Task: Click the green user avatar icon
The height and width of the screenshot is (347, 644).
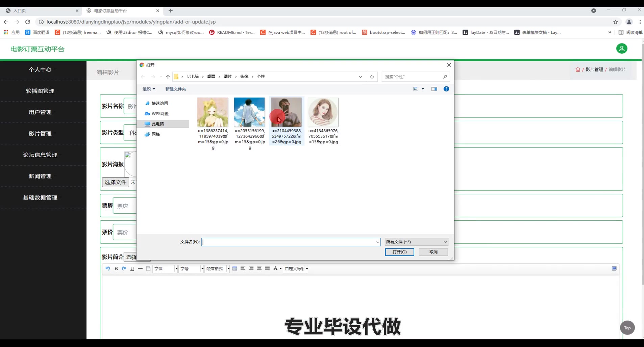Action: pyautogui.click(x=622, y=49)
